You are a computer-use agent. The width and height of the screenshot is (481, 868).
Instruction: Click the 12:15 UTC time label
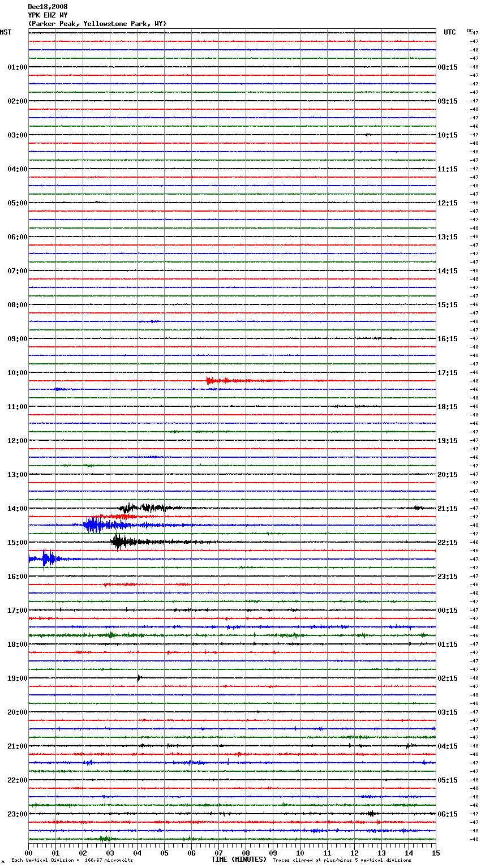[x=448, y=203]
